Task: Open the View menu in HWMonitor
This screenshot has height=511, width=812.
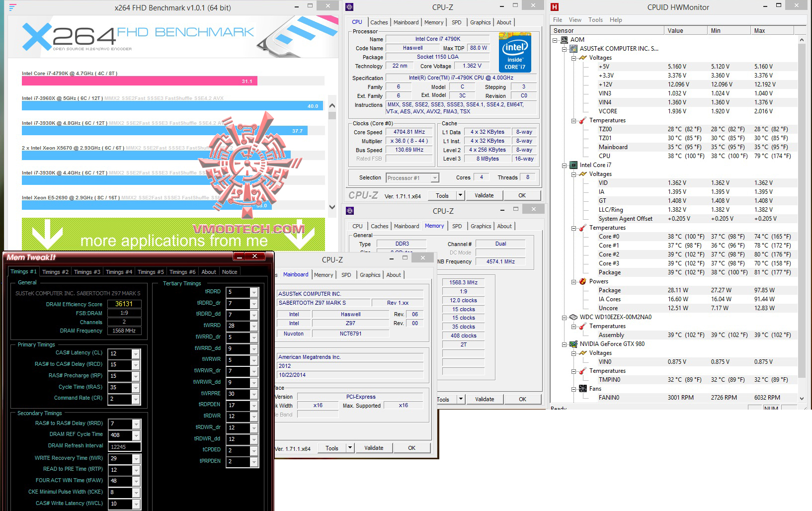Action: [575, 20]
